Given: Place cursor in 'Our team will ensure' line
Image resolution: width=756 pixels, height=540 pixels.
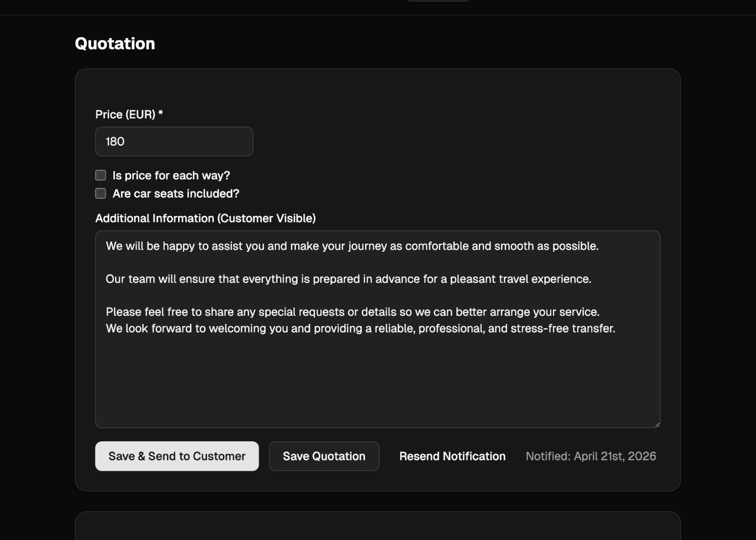Looking at the screenshot, I should 348,279.
